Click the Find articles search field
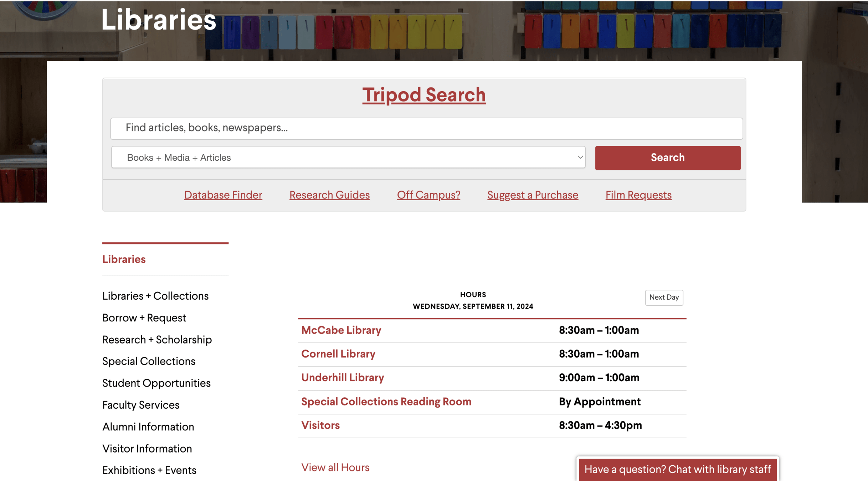The height and width of the screenshot is (481, 868). click(x=426, y=128)
